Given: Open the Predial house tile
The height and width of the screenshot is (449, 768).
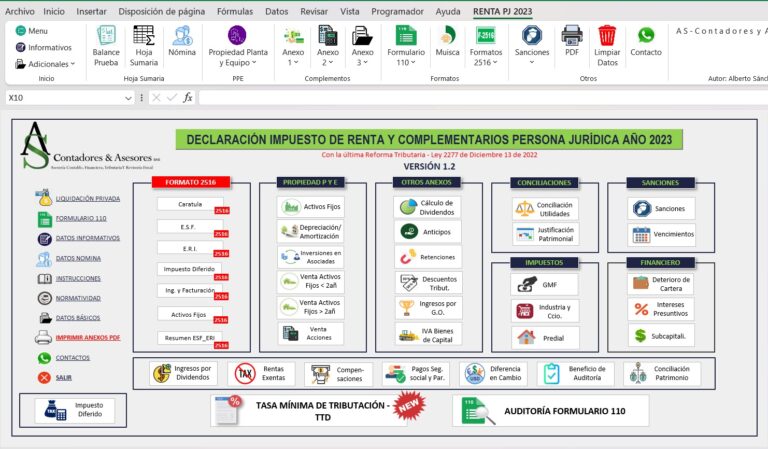Looking at the screenshot, I should (545, 338).
